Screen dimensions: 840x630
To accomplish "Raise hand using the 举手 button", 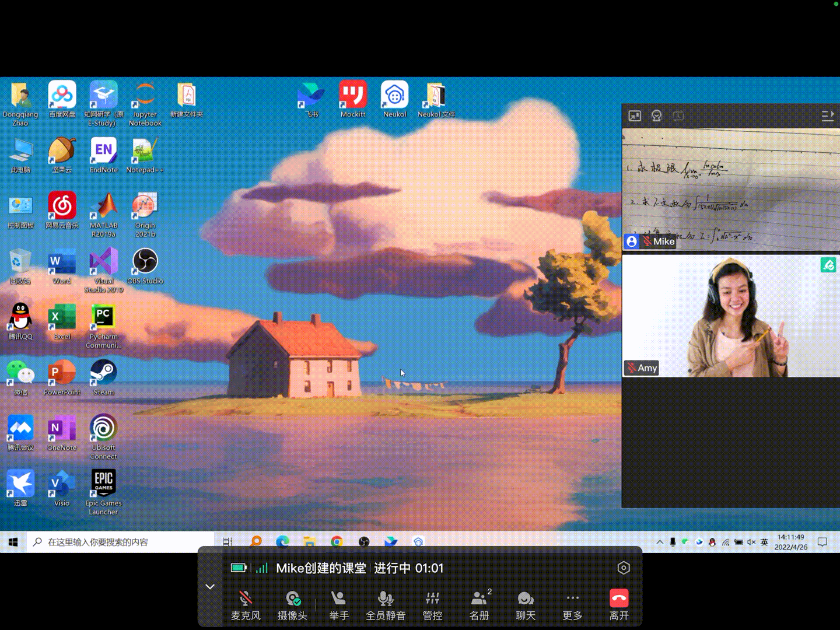I will (x=338, y=604).
